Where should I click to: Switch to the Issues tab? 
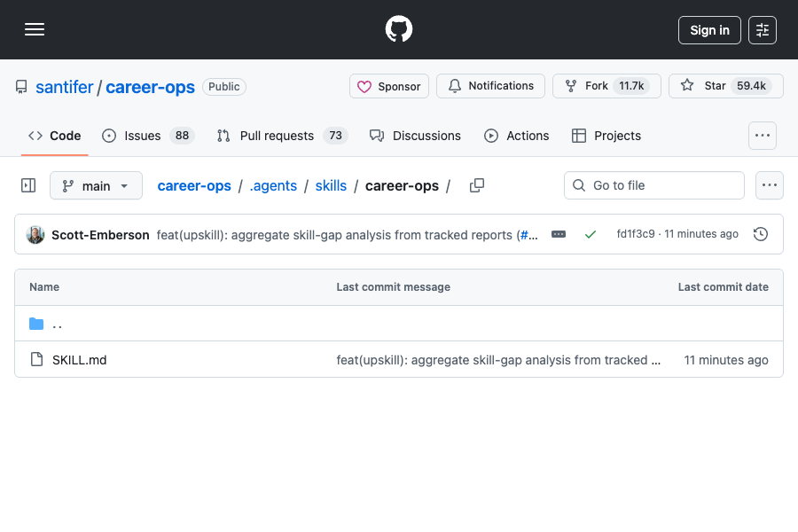pos(147,136)
